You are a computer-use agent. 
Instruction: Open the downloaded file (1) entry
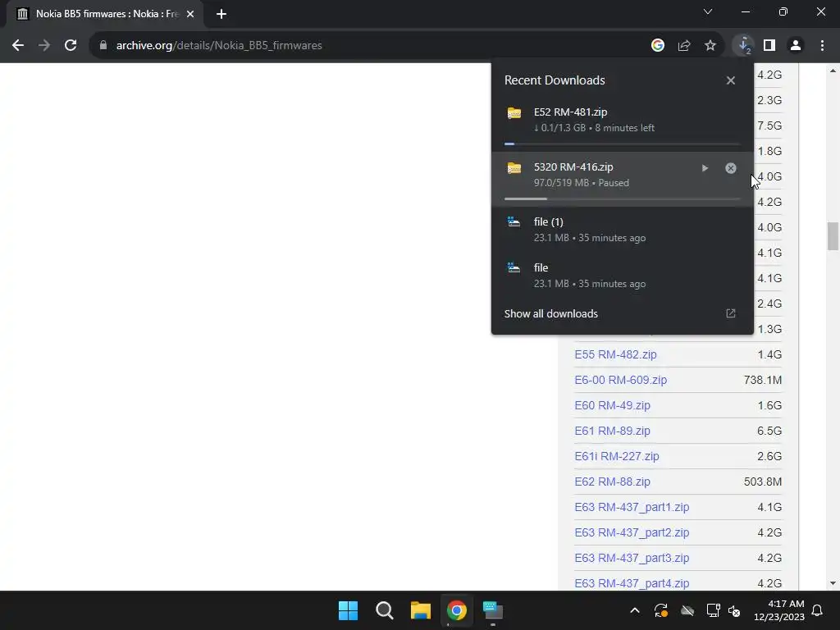[622, 230]
